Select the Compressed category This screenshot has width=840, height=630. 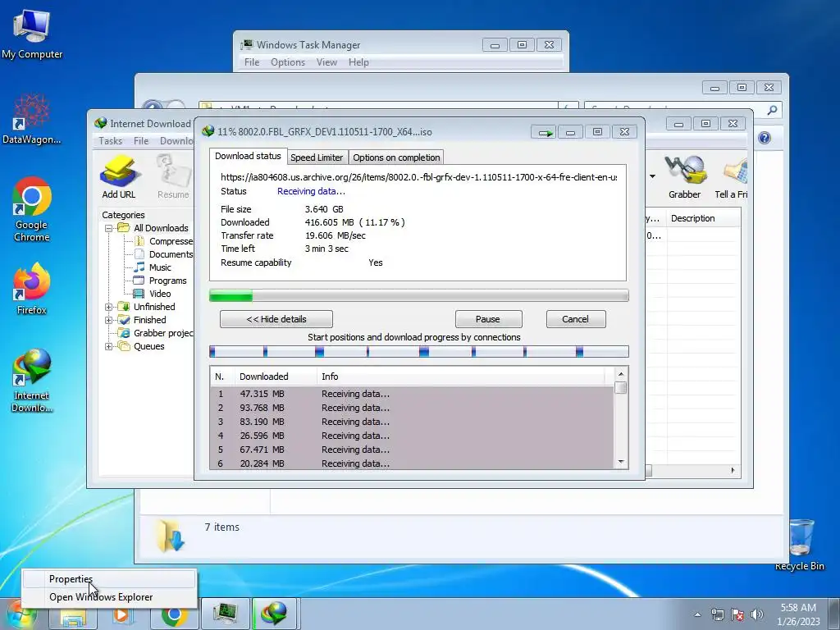[163, 242]
